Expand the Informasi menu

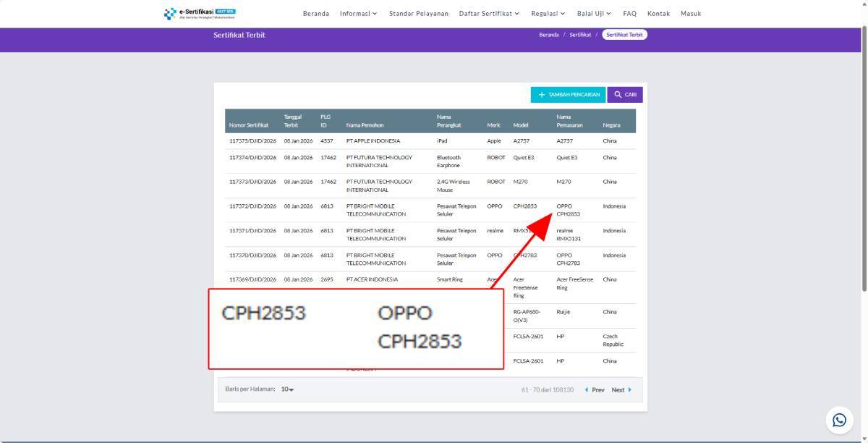coord(359,13)
